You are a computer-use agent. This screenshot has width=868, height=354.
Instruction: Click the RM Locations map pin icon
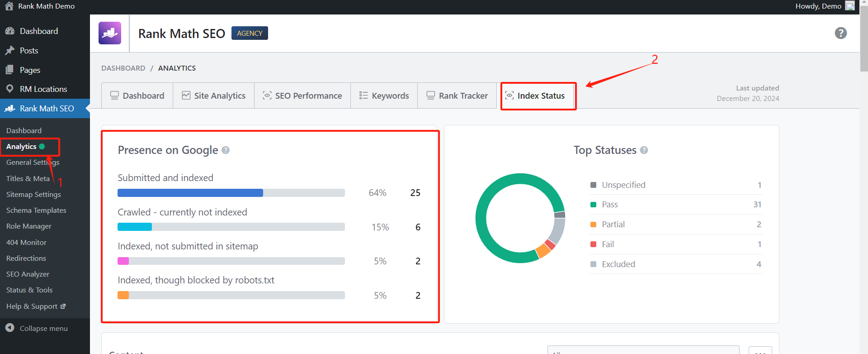9,89
